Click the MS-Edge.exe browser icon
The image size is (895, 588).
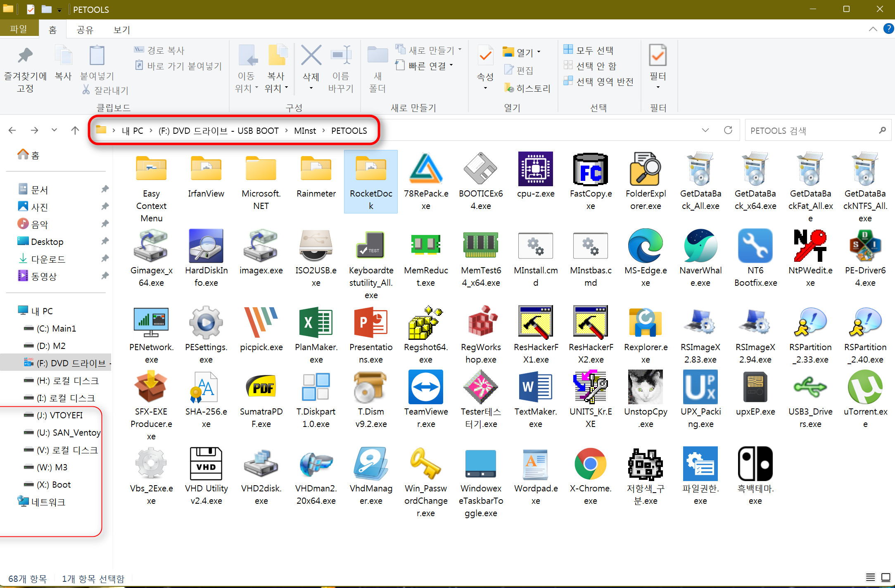pos(646,246)
